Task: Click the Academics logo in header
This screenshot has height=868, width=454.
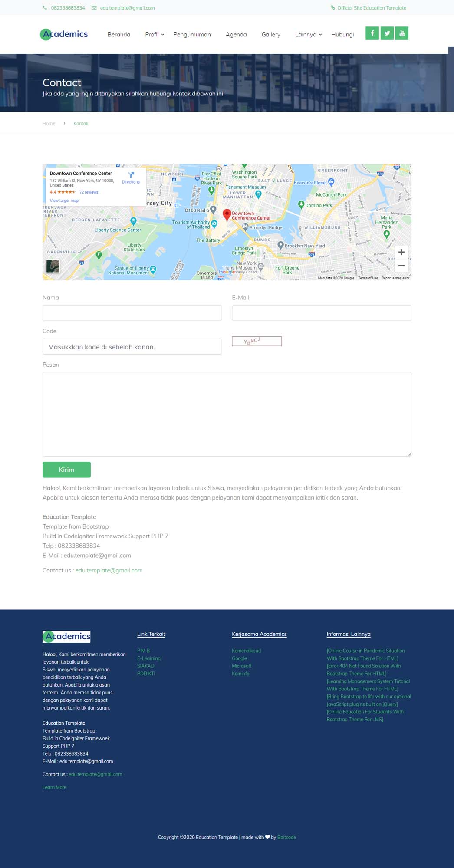Action: 64,34
